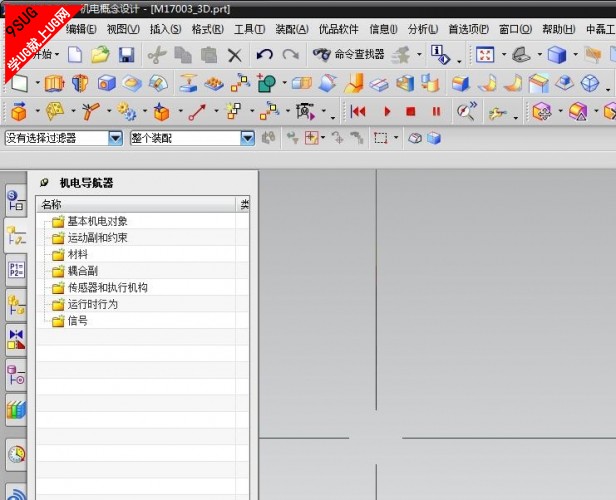The image size is (616, 500).
Task: Click the New file icon
Action: tap(75, 54)
